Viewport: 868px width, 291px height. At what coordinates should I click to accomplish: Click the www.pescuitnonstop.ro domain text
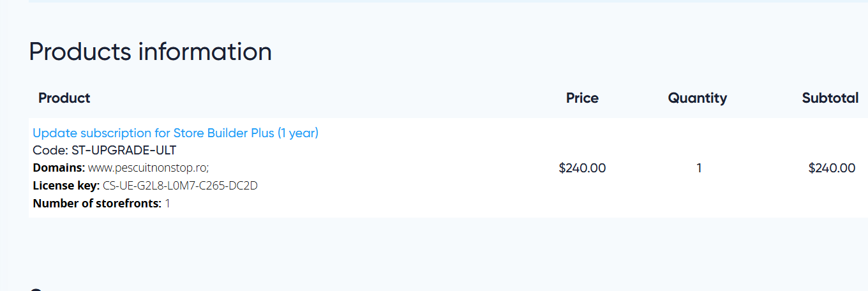(148, 168)
